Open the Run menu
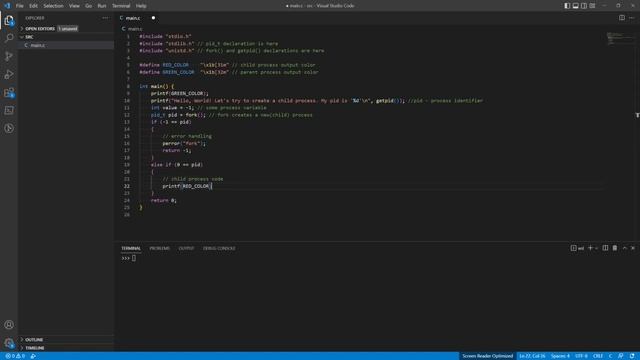This screenshot has height=360, width=640. pyautogui.click(x=102, y=6)
